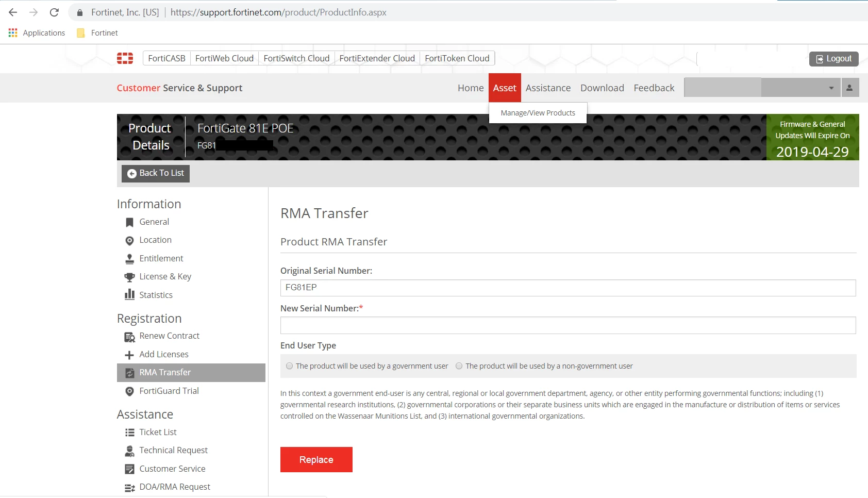Open the General information link
This screenshot has width=868, height=498.
click(x=154, y=222)
